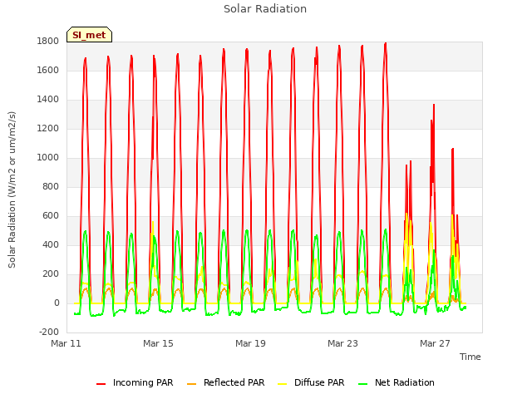Click the 600 y-axis tick label
The image size is (532, 399).
pyautogui.click(x=51, y=216)
